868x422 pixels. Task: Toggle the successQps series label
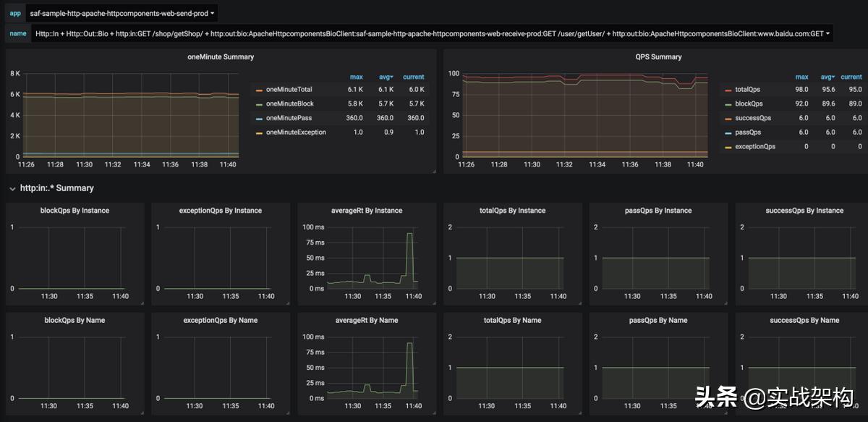tap(753, 118)
